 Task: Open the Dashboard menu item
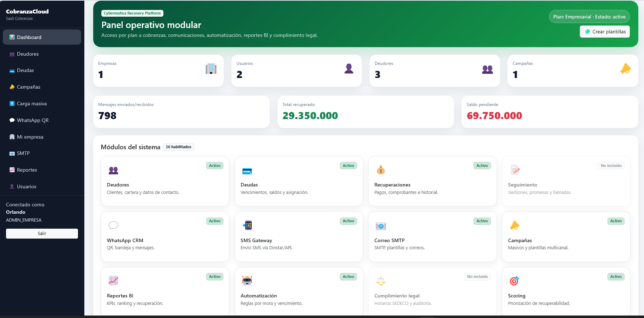(x=42, y=37)
